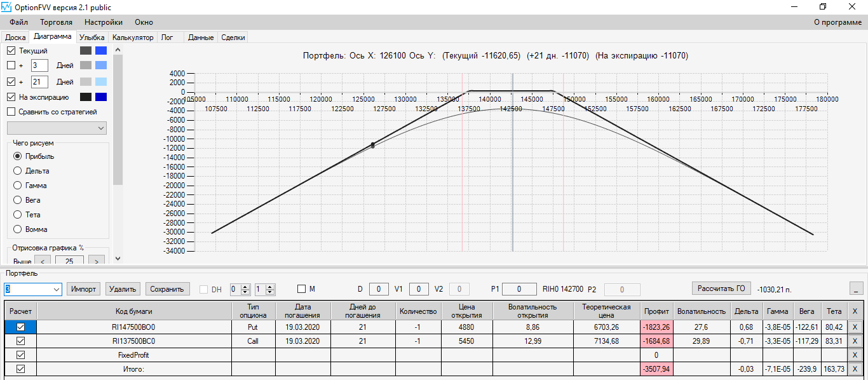Viewport: 868px width, 380px height.
Task: Delete the RI147500BO0 row with X
Action: click(855, 327)
